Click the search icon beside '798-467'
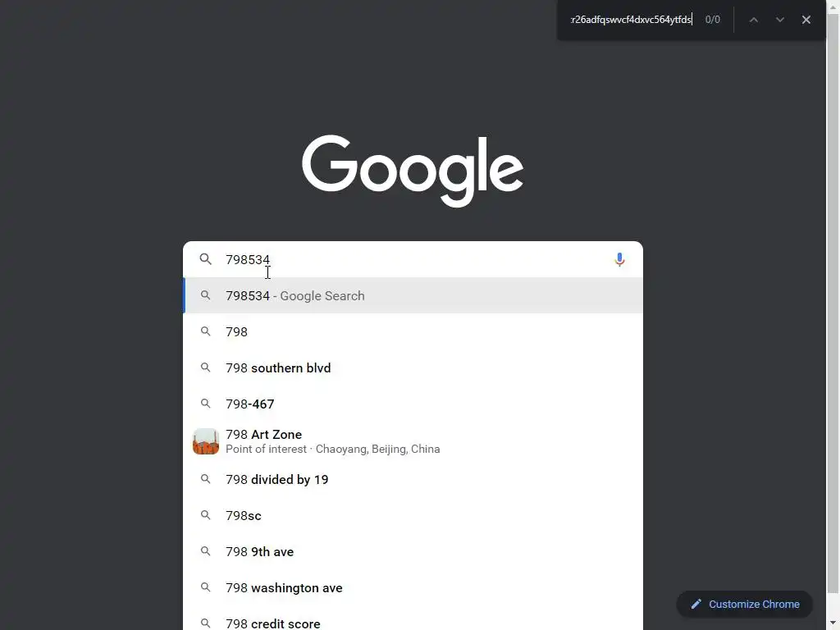Viewport: 840px width, 630px height. [x=206, y=404]
